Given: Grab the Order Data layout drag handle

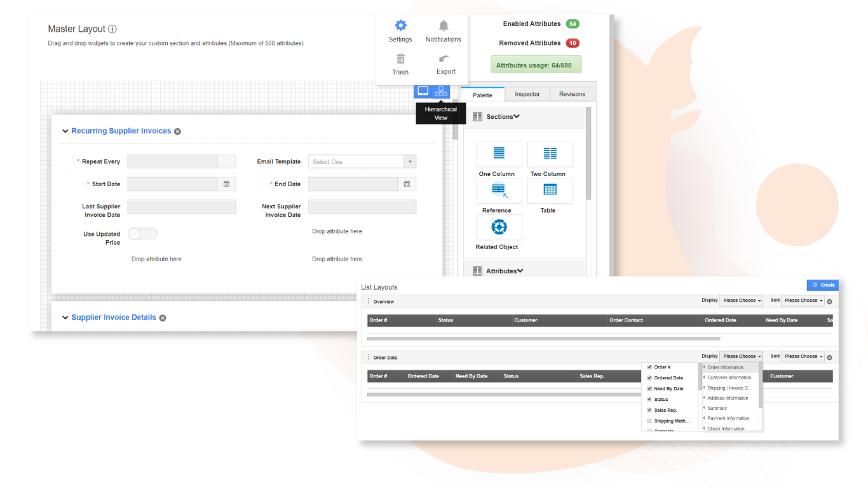Looking at the screenshot, I should (369, 357).
